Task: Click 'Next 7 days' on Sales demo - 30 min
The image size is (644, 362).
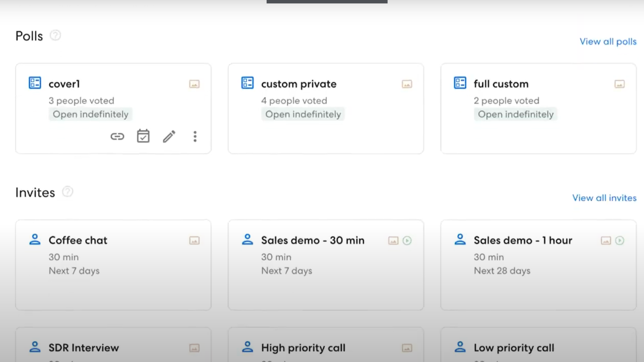Action: [x=287, y=271]
